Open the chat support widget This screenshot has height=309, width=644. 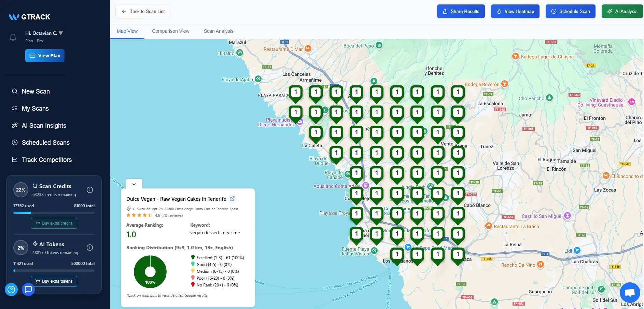pyautogui.click(x=629, y=292)
